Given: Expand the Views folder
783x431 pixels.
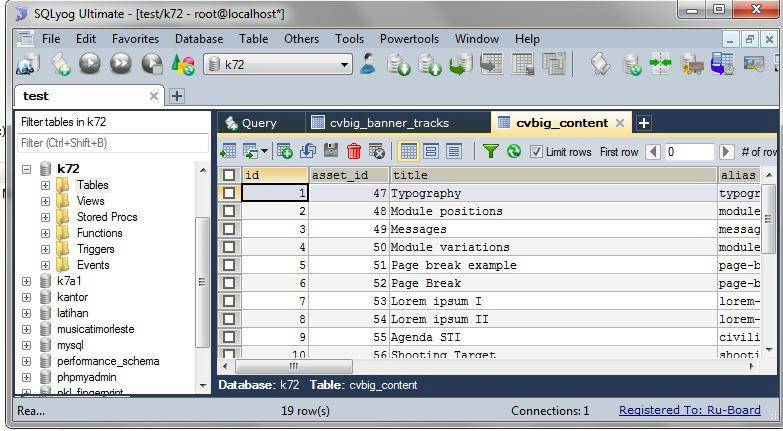Looking at the screenshot, I should 45,201.
